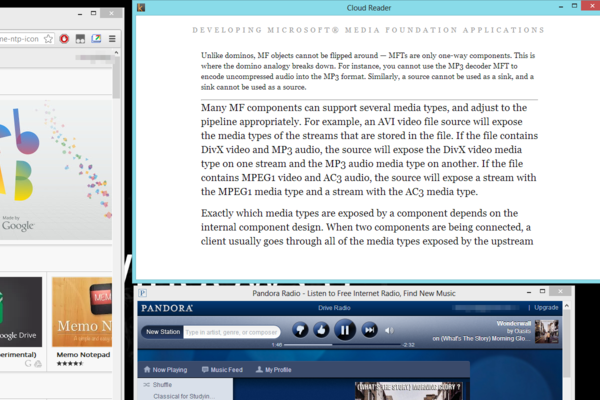The image size is (600, 400).
Task: Pause the current Pandora song
Action: 345,330
